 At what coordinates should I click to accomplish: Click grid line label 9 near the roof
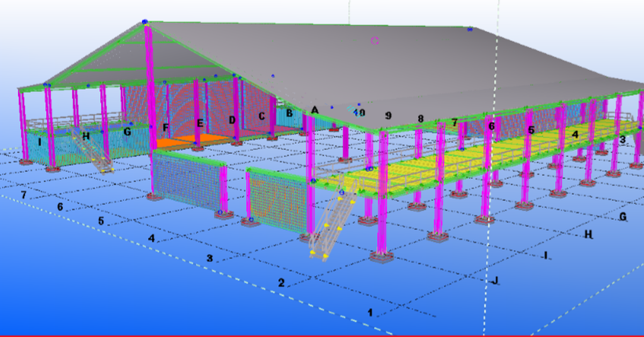(388, 115)
